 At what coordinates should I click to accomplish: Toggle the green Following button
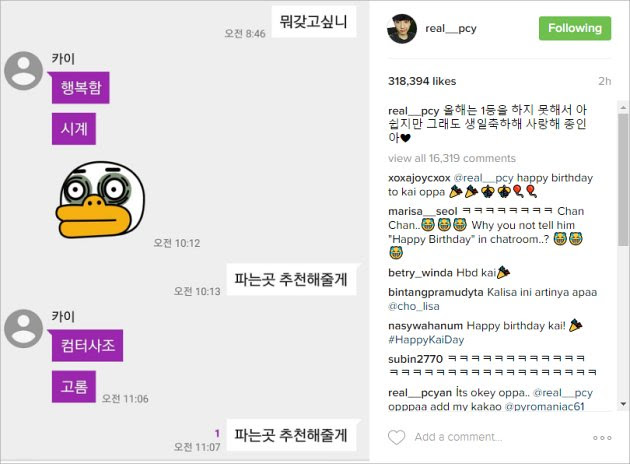(575, 28)
